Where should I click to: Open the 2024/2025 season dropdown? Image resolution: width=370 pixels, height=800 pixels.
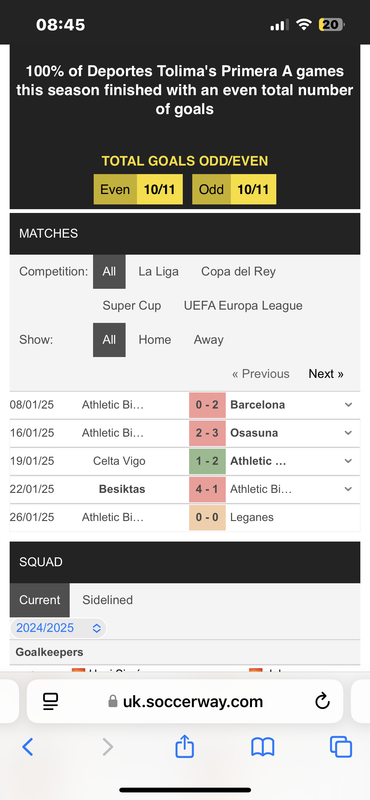tap(58, 628)
